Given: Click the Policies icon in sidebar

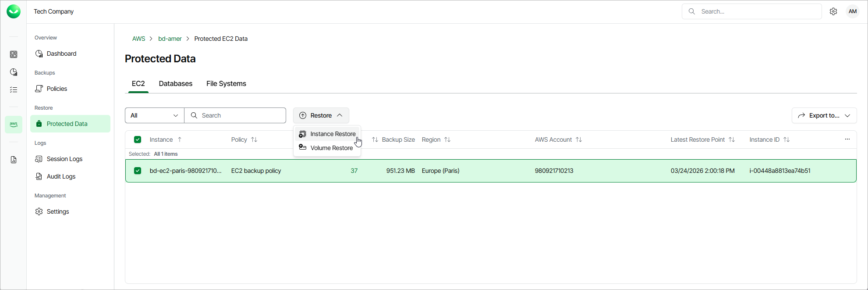Looking at the screenshot, I should (x=39, y=89).
